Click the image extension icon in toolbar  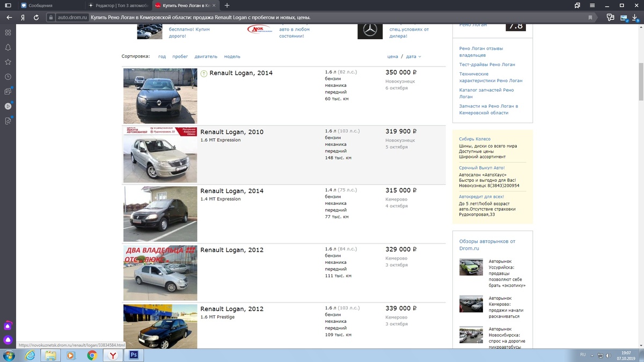point(624,17)
